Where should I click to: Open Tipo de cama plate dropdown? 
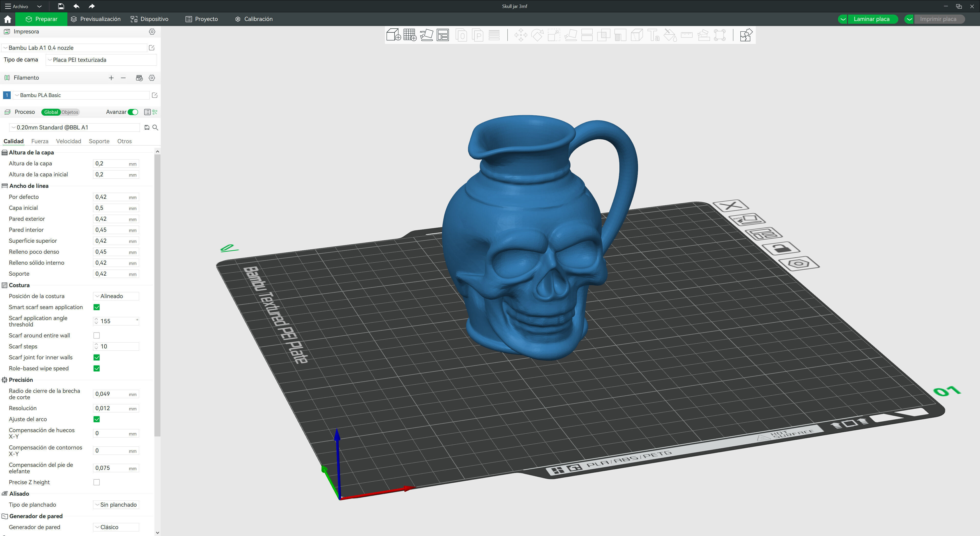101,60
